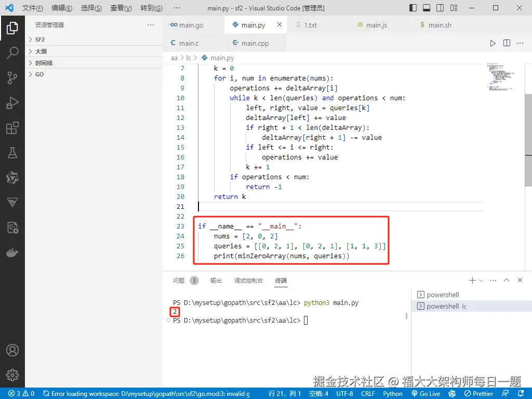Open the Run and Debug view

click(12, 103)
